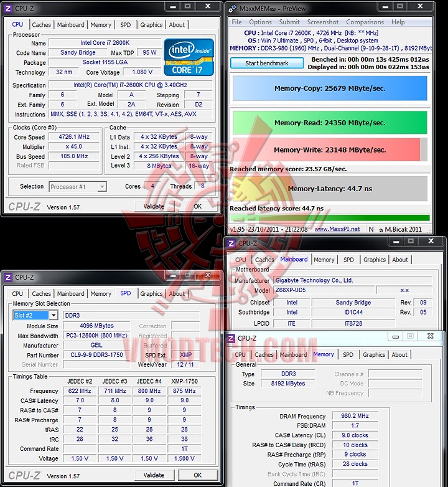Click motherboard model Z68XP-UD5 field

pyautogui.click(x=324, y=290)
